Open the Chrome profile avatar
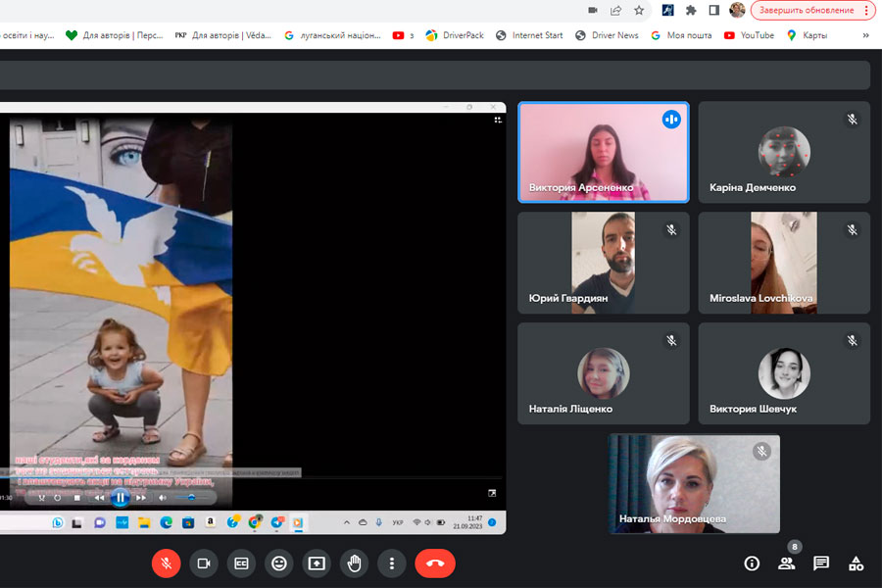The height and width of the screenshot is (588, 882). (737, 10)
